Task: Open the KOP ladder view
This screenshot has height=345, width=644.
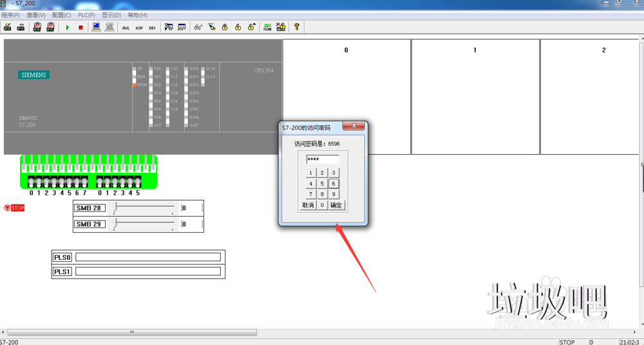Action: [x=139, y=28]
